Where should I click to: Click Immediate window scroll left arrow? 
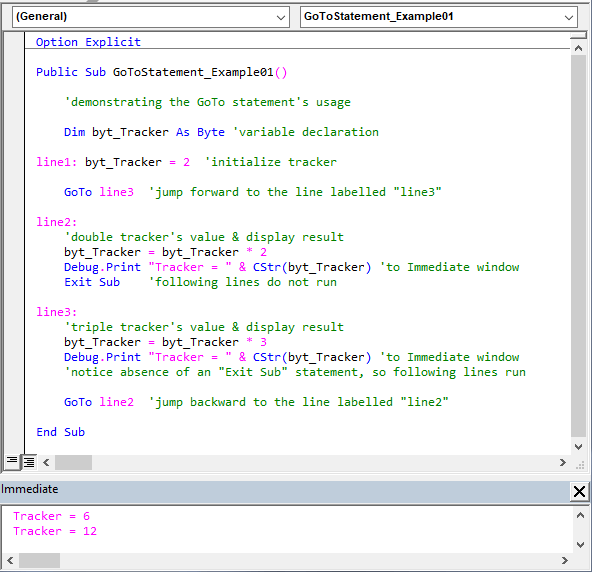10,560
